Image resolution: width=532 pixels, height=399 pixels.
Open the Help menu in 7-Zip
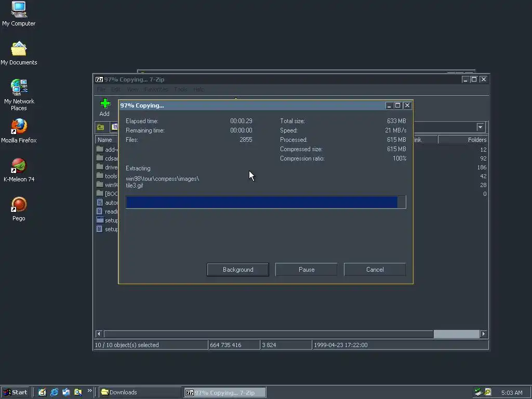[x=198, y=89]
